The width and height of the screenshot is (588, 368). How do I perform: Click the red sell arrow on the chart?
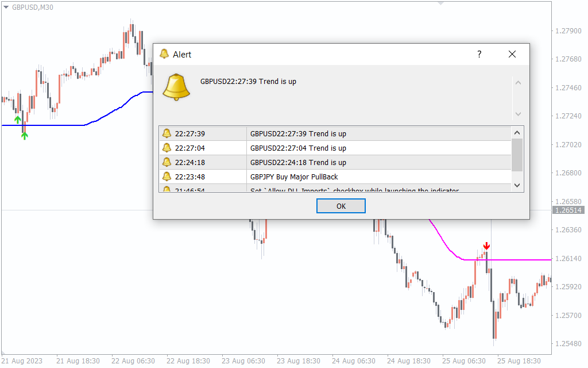click(486, 246)
